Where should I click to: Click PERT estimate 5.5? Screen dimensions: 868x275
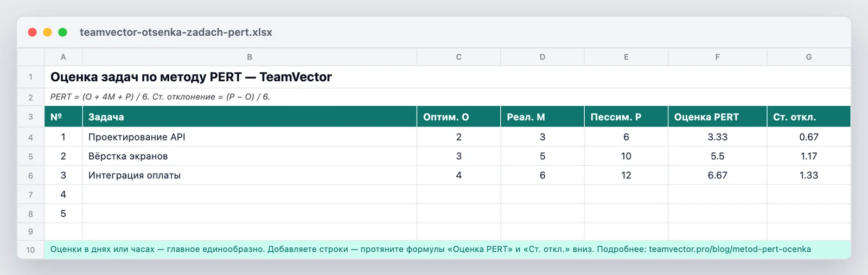point(717,156)
